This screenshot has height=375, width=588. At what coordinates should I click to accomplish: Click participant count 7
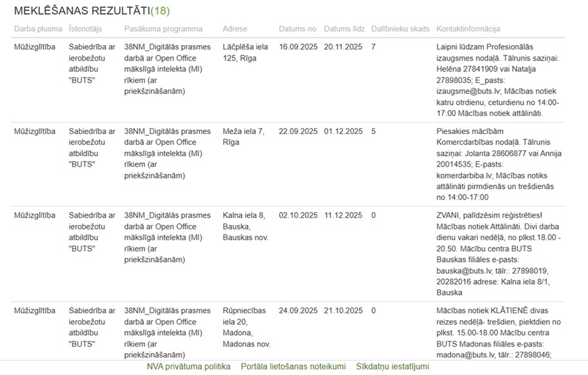tap(373, 47)
